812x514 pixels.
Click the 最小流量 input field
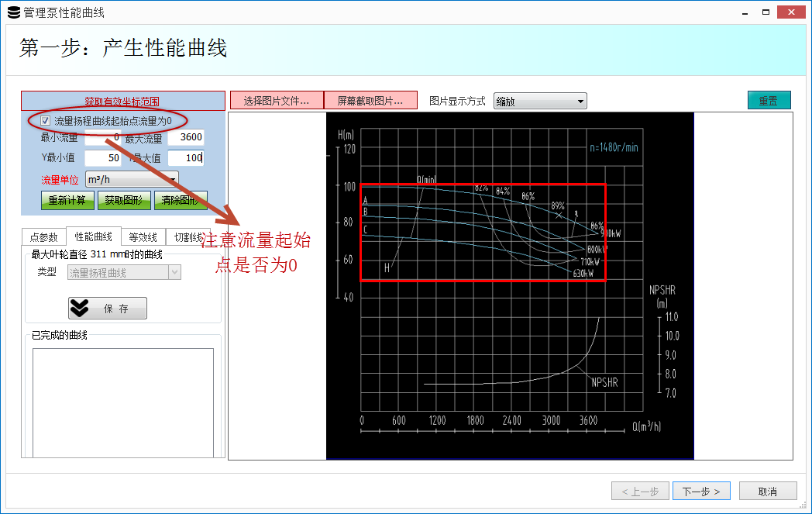pyautogui.click(x=102, y=137)
